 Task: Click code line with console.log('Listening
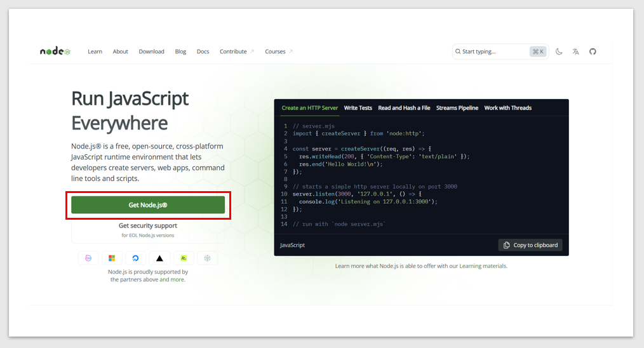(x=368, y=202)
